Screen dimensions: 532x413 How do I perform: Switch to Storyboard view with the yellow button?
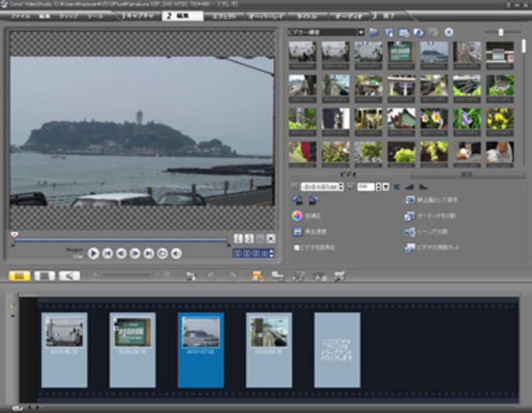point(20,275)
